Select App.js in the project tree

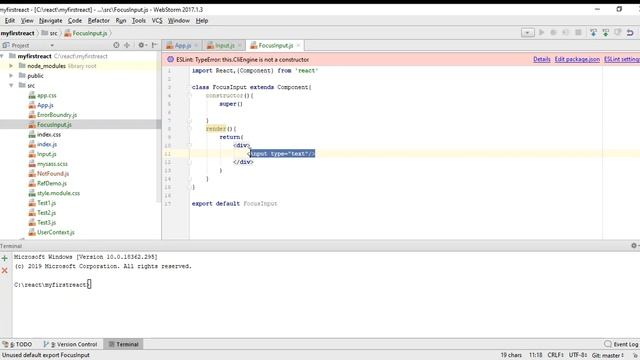tap(45, 105)
